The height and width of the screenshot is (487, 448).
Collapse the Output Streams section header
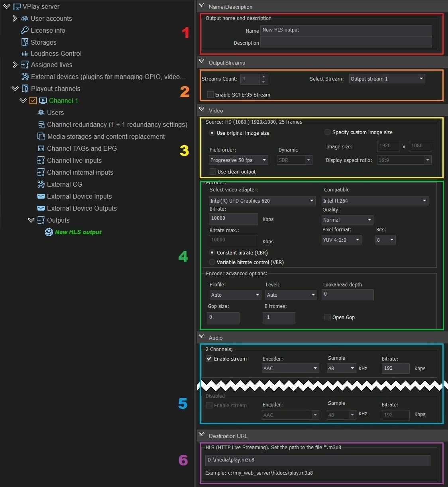(202, 61)
